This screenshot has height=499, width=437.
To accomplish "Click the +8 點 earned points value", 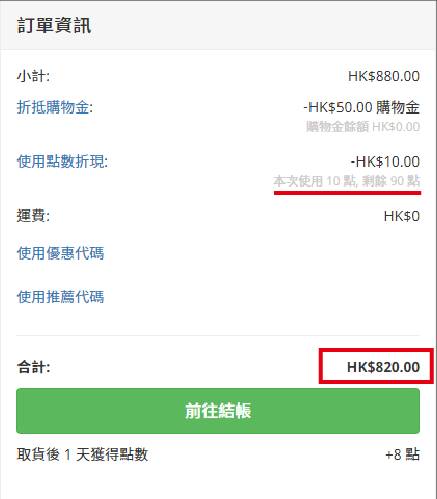I will tap(402, 454).
